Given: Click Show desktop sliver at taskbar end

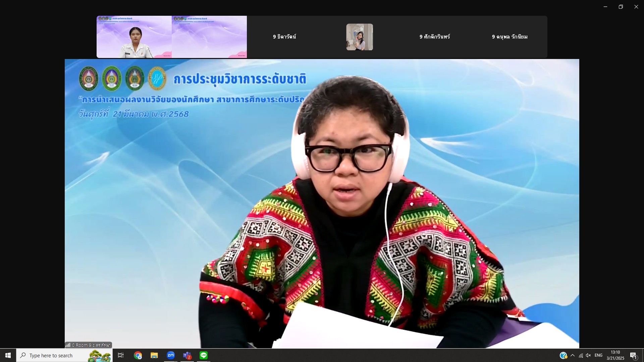Looking at the screenshot, I should (x=643, y=355).
